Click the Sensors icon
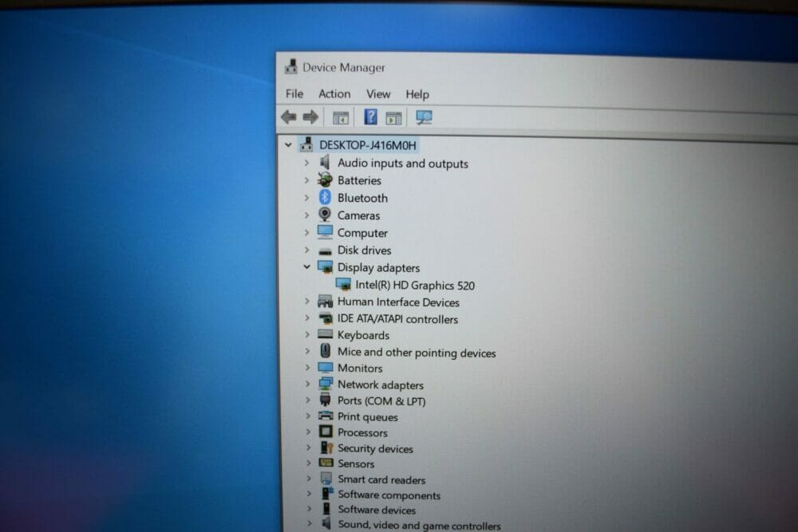The image size is (798, 532). (326, 463)
